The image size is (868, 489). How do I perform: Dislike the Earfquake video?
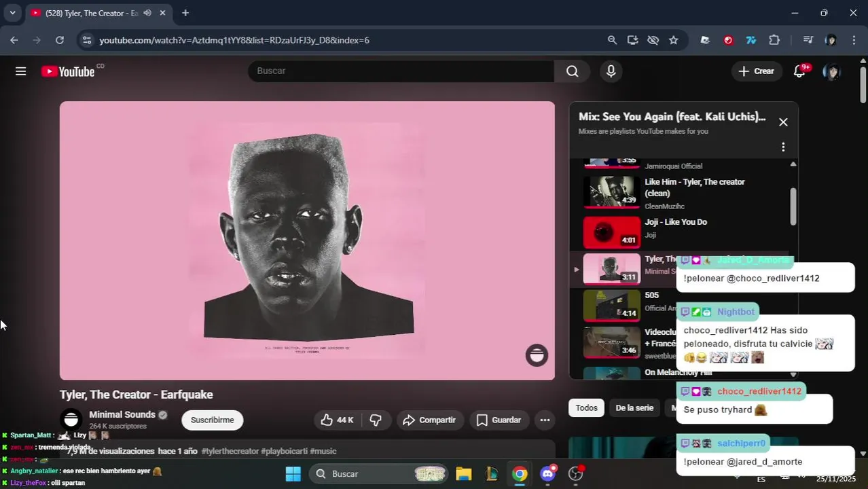click(x=376, y=420)
